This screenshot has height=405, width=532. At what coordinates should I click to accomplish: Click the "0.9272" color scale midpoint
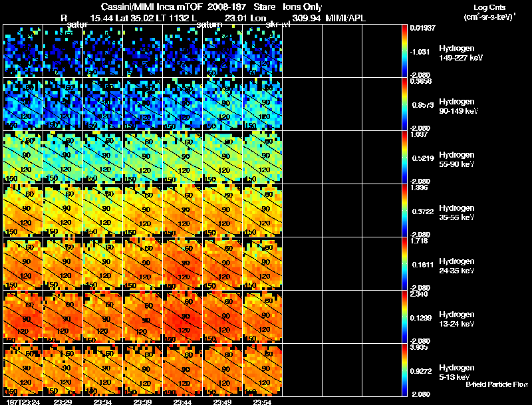point(421,371)
